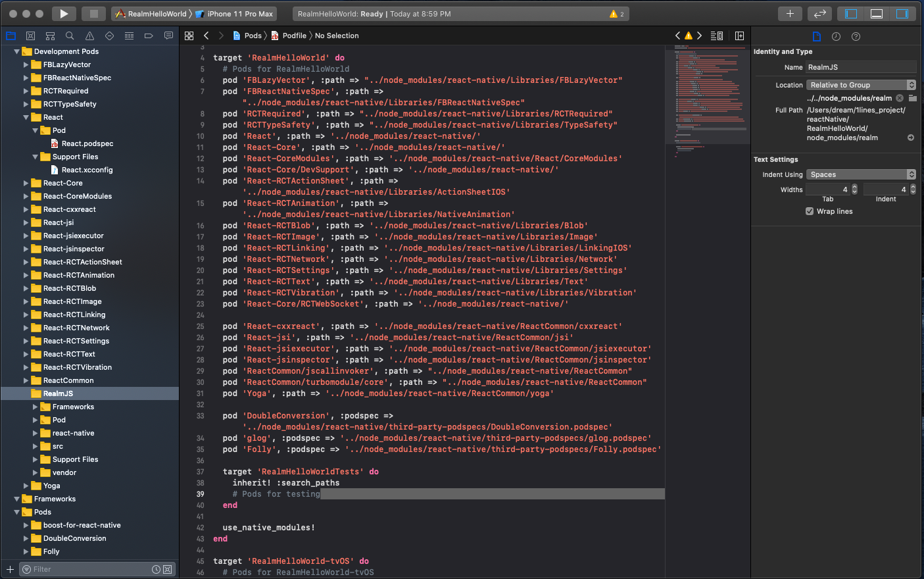
Task: Expand the React-Core folder
Action: tap(26, 183)
